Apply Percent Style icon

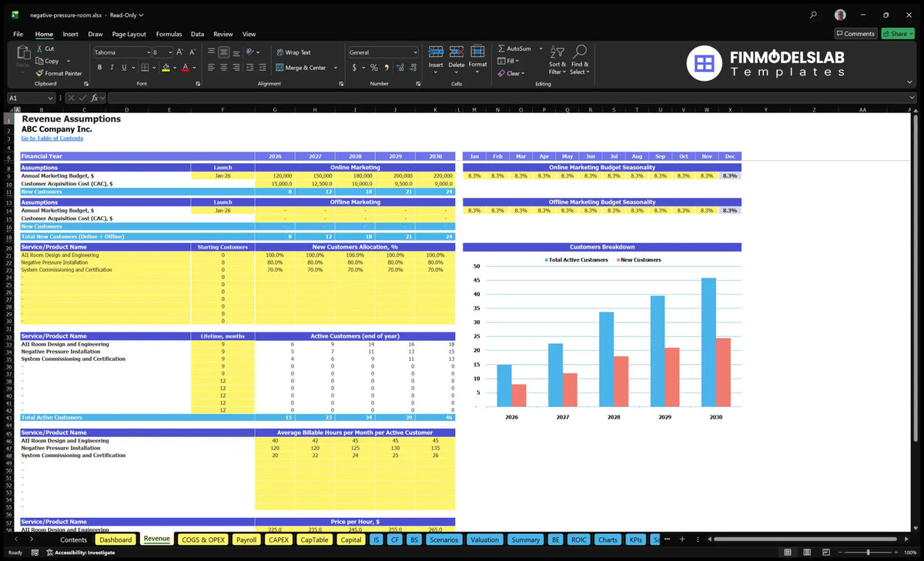coord(374,68)
